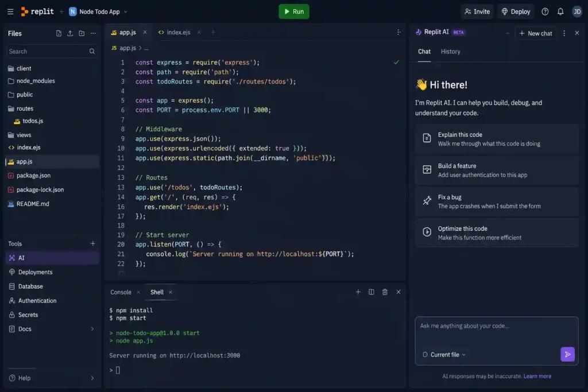Screen dimensions: 588x392
Task: Send the AI chat message
Action: point(567,354)
